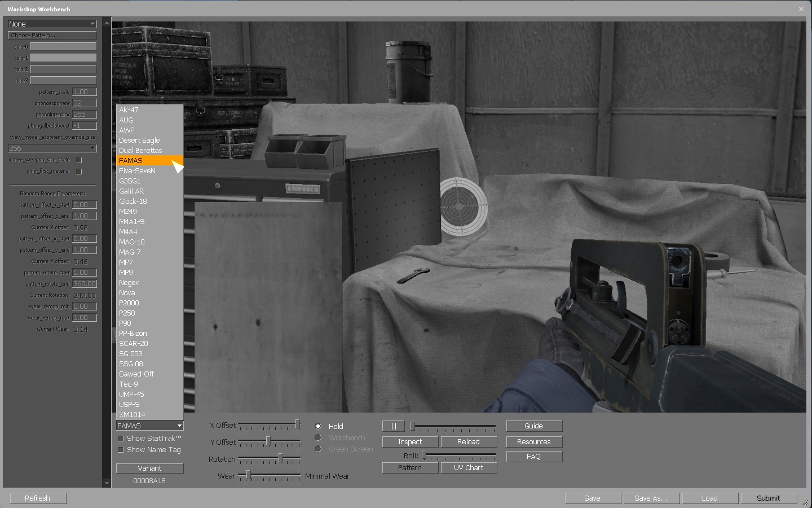Click the phongalbedoboost input field
The image size is (812, 508).
tap(85, 125)
